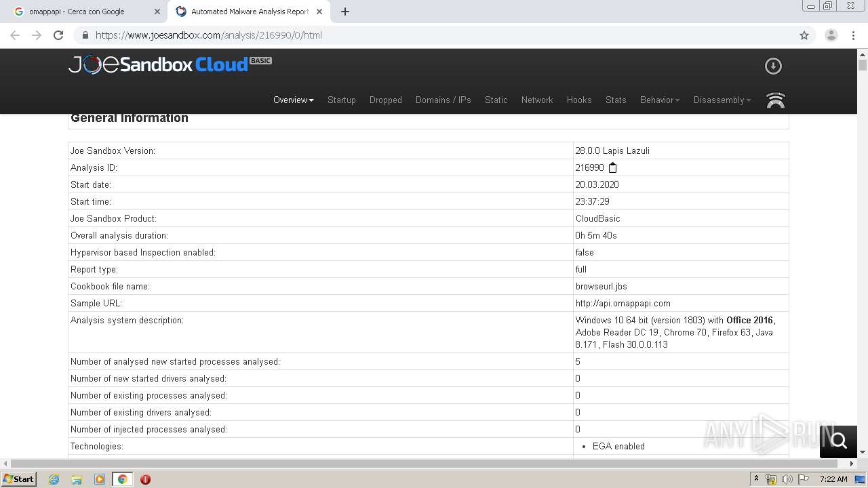Select the EGA enabled bullet text
This screenshot has width=868, height=488.
point(618,446)
